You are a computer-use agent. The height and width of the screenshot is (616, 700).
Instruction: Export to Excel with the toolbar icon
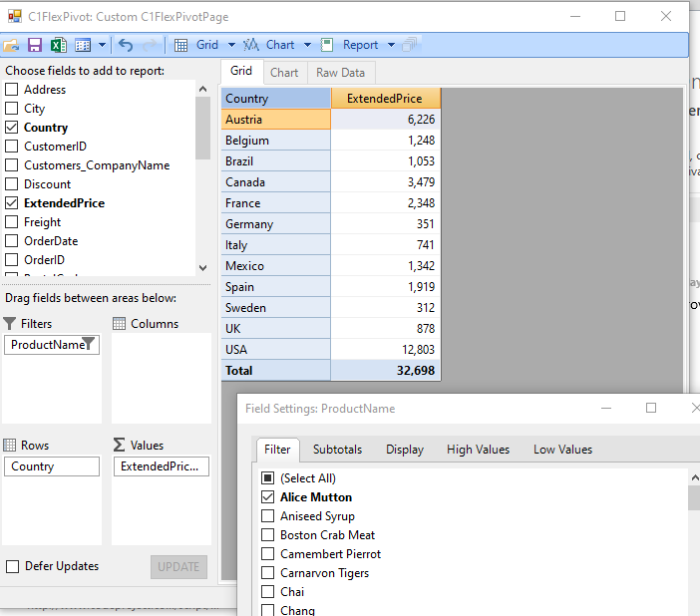tap(59, 45)
